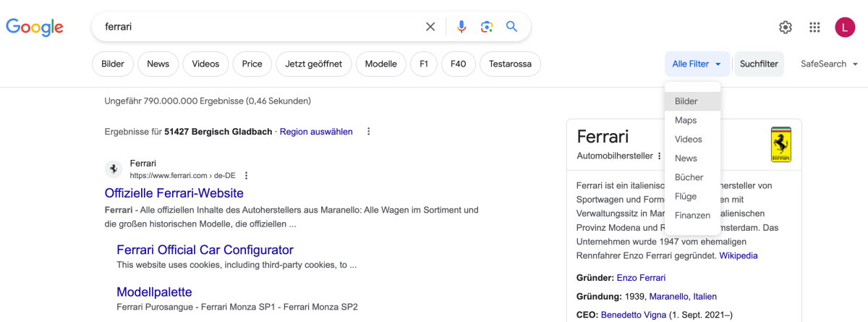Click the Ferrari logo thumbnail in the knowledge panel
The height and width of the screenshot is (322, 868).
(x=781, y=144)
